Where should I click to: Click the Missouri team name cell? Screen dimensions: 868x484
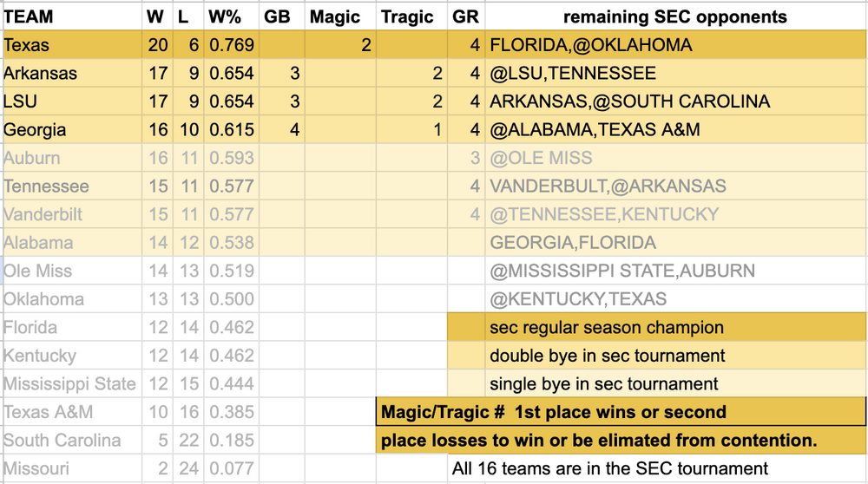pos(36,468)
